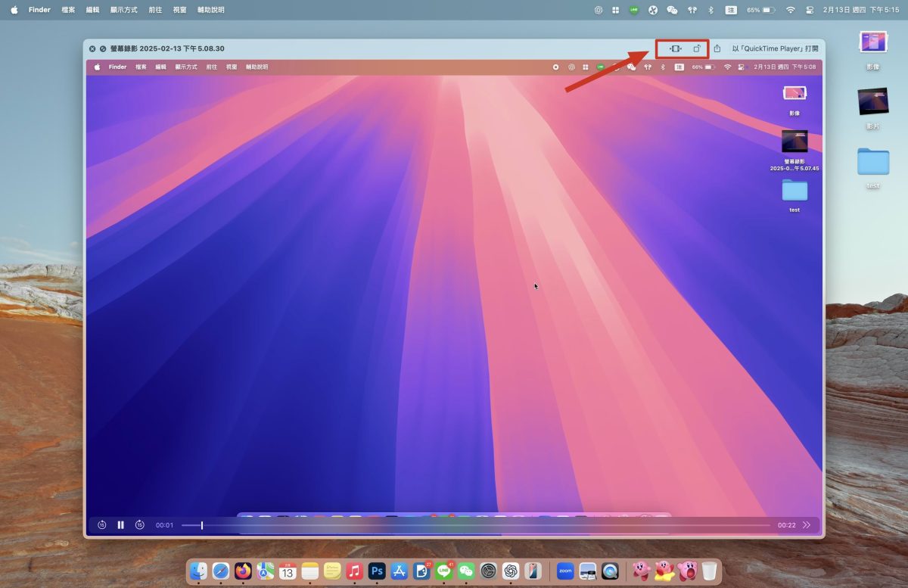Open Notes from the Dock
Viewport: 908px width, 588px height.
click(310, 571)
